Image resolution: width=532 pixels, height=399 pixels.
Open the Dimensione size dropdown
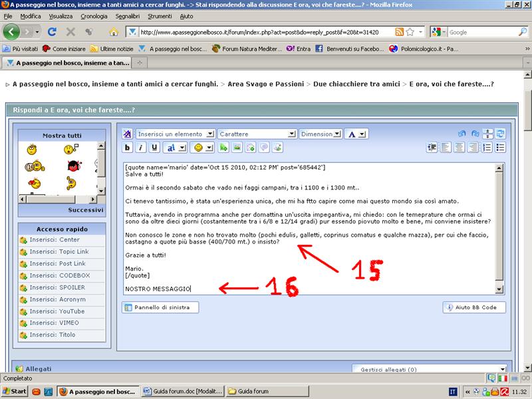(x=321, y=134)
